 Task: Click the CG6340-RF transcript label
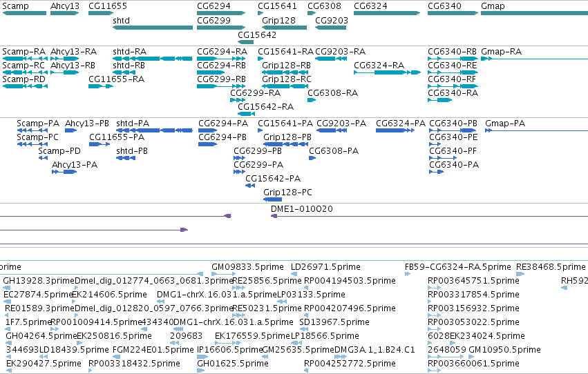tap(452, 79)
